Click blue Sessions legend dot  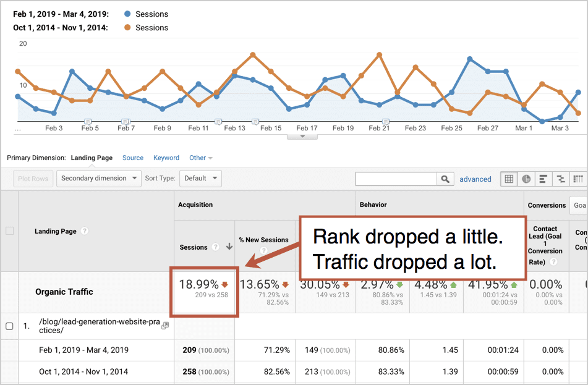tap(127, 14)
